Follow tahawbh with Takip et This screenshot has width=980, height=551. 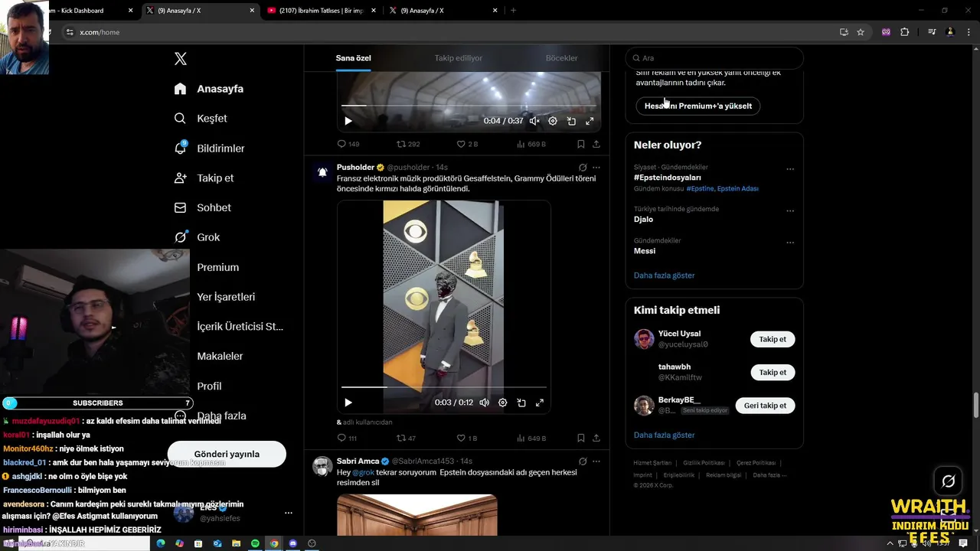tap(773, 373)
